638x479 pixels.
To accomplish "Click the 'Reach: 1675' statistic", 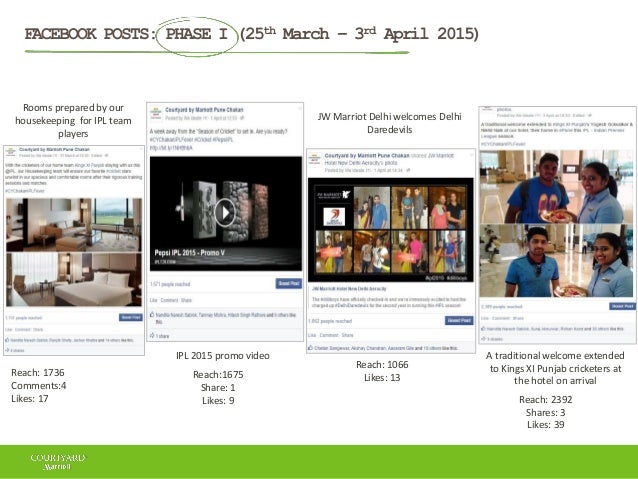I will pyautogui.click(x=218, y=374).
